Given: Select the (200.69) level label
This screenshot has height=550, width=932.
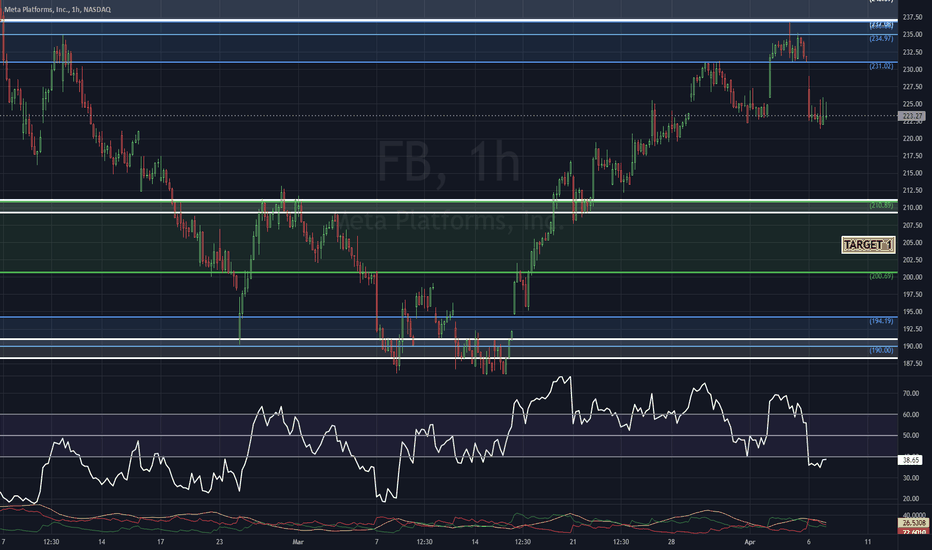Looking at the screenshot, I should tap(881, 276).
